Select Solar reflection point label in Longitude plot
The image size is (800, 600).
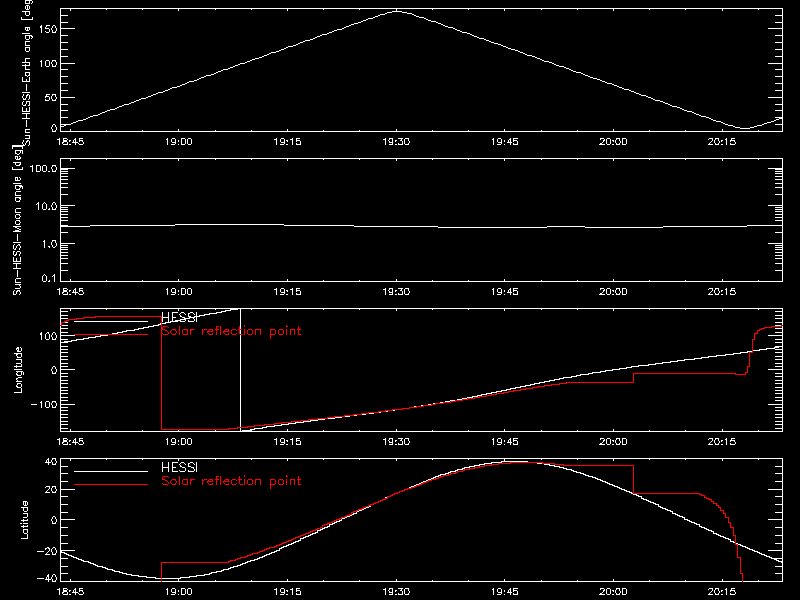tap(231, 331)
